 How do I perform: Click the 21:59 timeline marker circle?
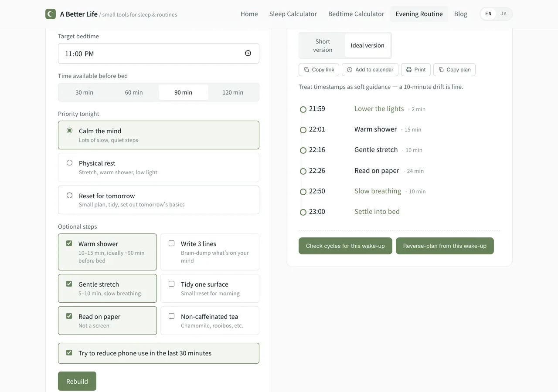pyautogui.click(x=303, y=109)
